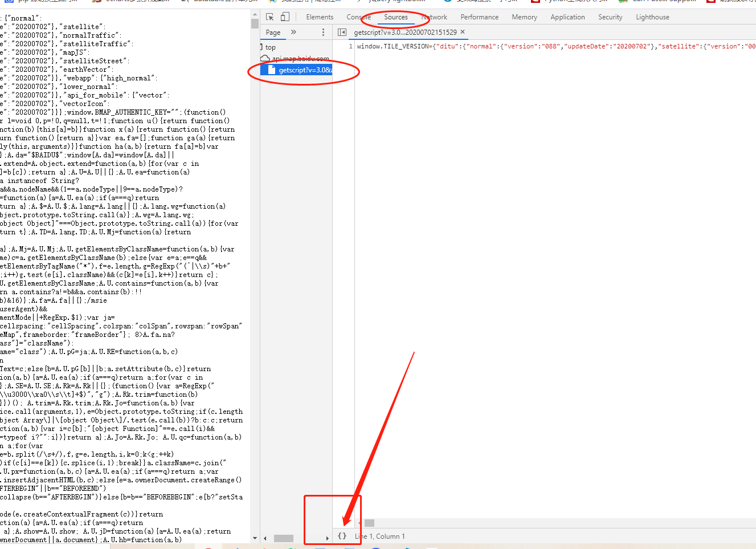Switch to the Memory tab

(524, 17)
